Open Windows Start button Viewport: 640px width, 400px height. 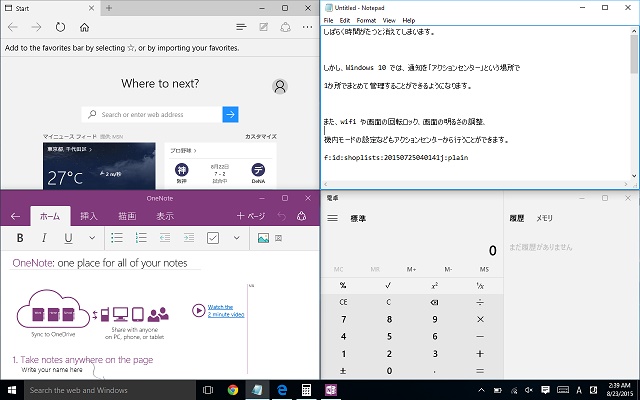point(12,390)
